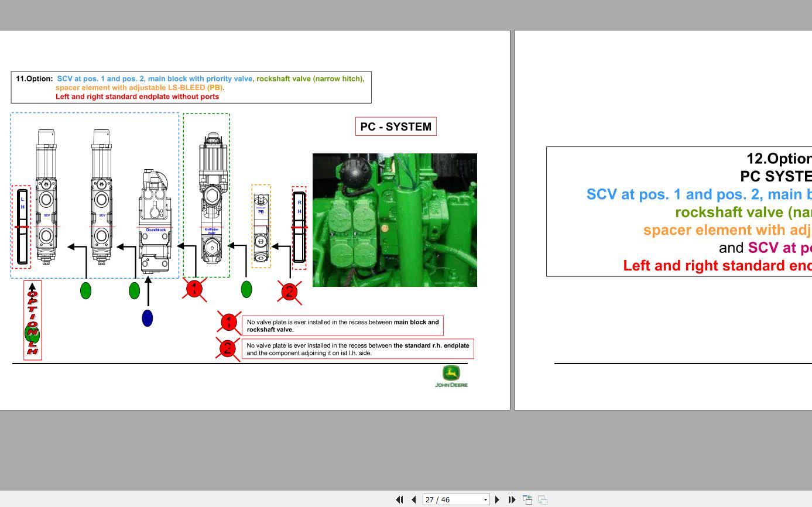Click the green tractor valve photo
Viewport: 812px width, 507px height.
395,220
